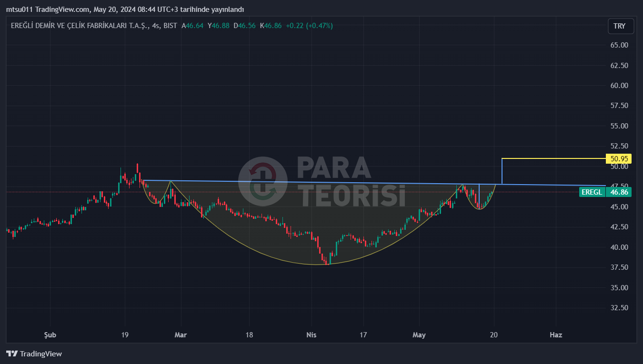
Task: Click the 55.00 price axis label
Action: 619,126
